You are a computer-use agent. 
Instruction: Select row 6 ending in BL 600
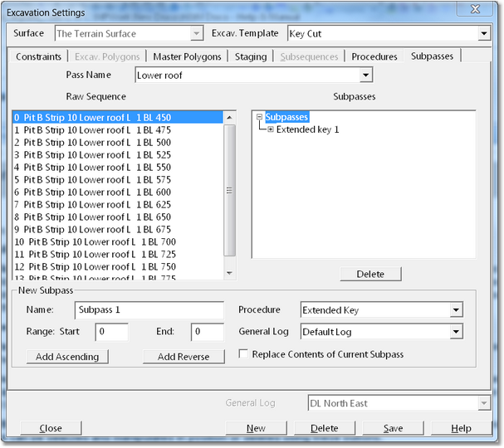tap(118, 192)
